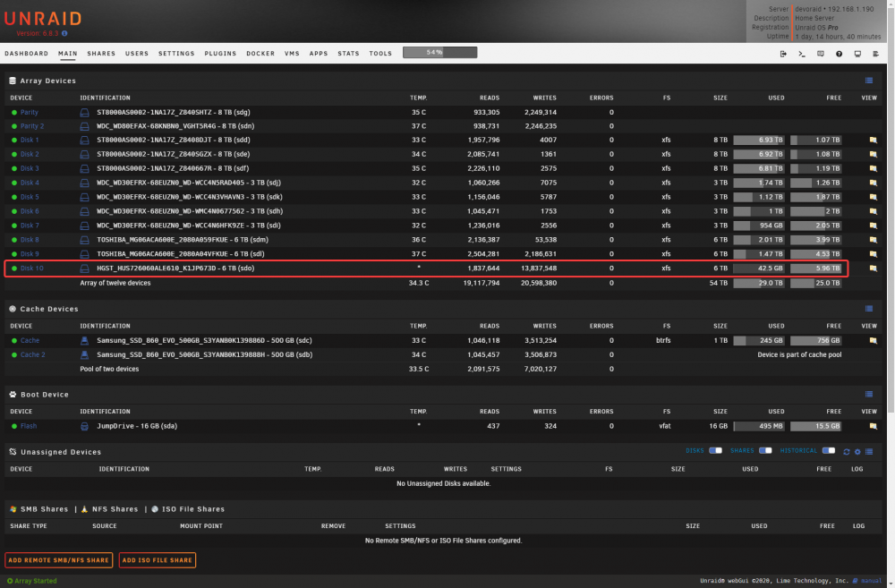Click the ISO File Shares heading
The image size is (895, 588).
[193, 509]
